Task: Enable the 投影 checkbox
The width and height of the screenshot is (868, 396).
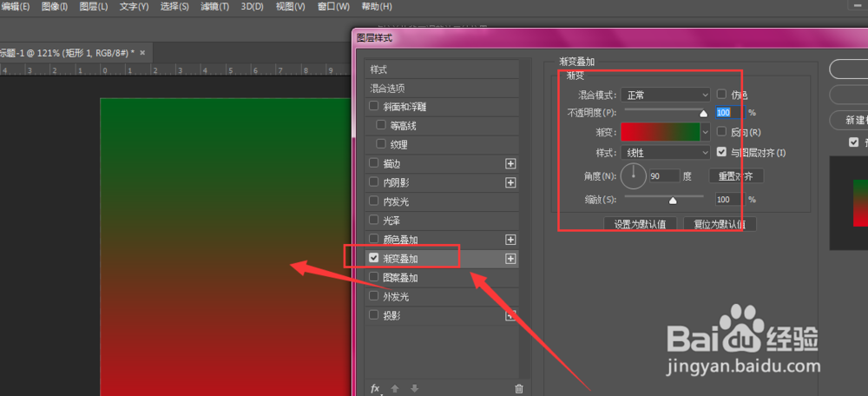Action: [x=373, y=315]
